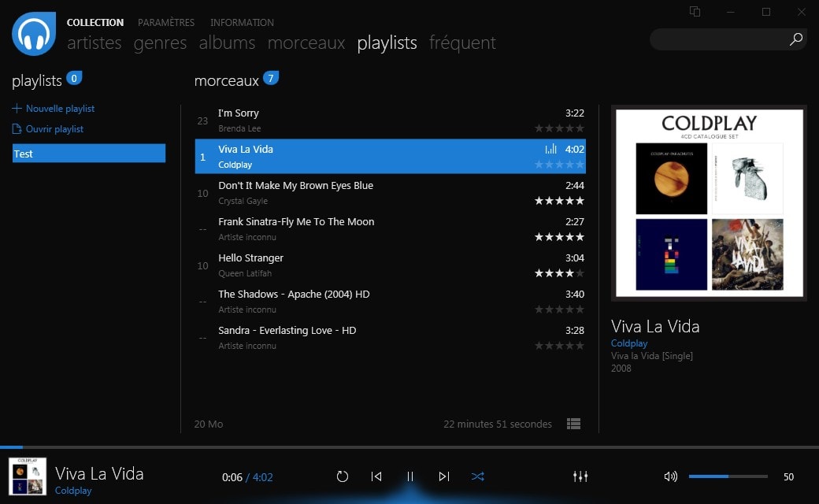Screen dimensions: 819x504
Task: Open the Information menu
Action: pos(242,23)
